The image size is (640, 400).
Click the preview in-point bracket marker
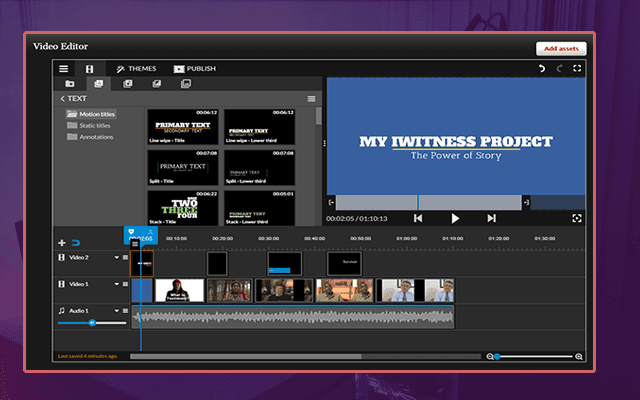[331, 202]
